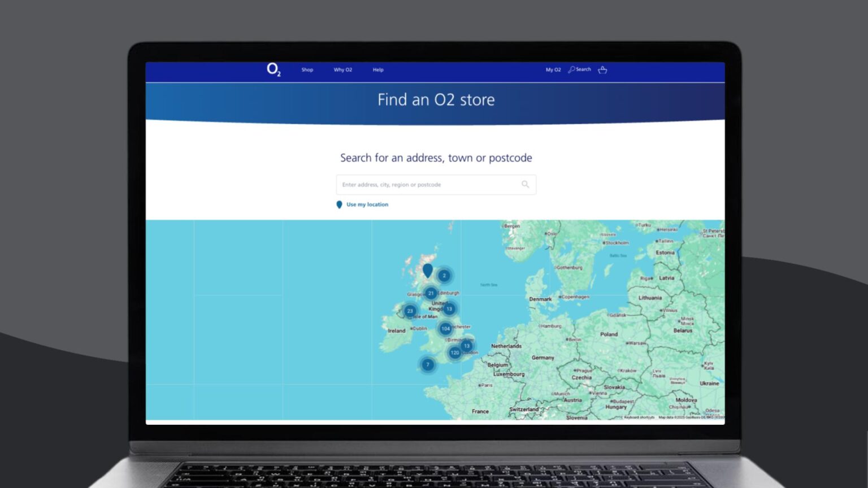The width and height of the screenshot is (868, 488).
Task: Click the Belarus label on the map
Action: tap(683, 330)
